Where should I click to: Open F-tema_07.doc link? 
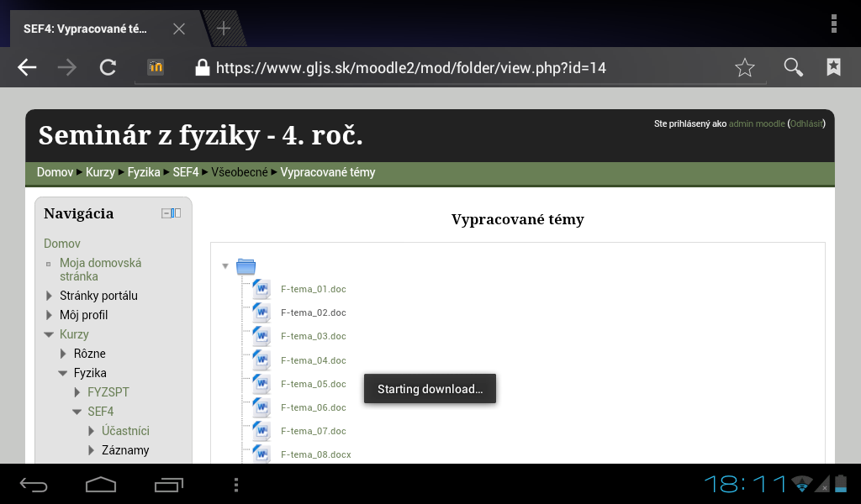pyautogui.click(x=313, y=431)
